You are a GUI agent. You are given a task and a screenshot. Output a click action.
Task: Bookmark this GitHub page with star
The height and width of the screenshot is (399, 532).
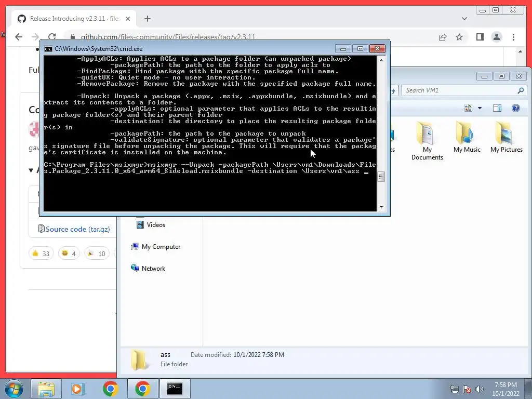(x=459, y=37)
